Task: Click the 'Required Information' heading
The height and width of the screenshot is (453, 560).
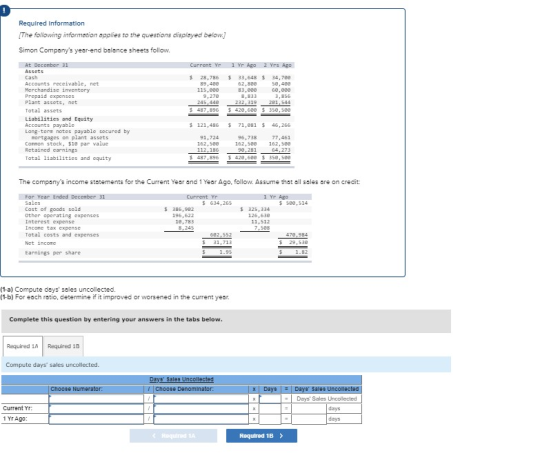Action: (x=52, y=23)
